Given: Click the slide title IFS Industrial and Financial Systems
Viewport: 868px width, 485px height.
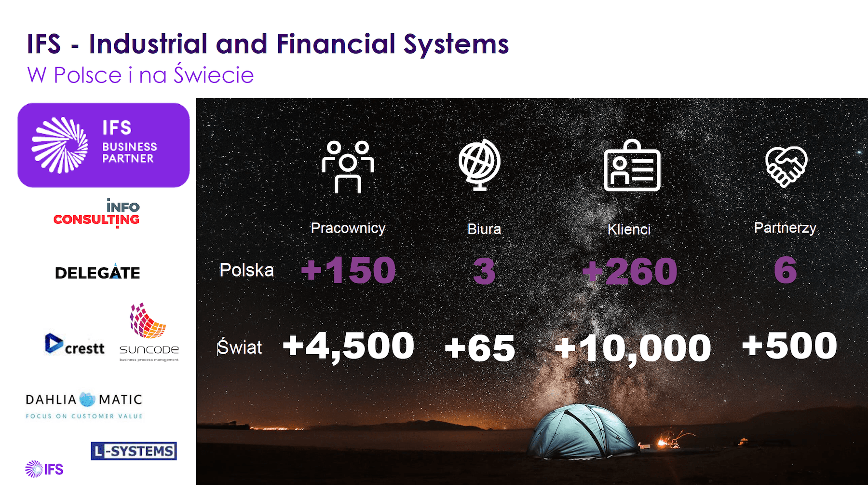Looking at the screenshot, I should coord(268,44).
